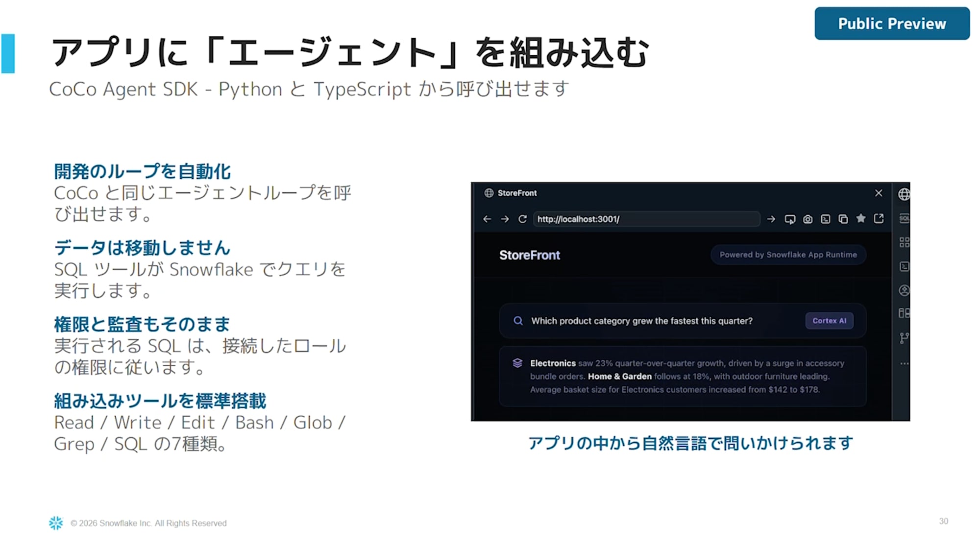Click the panel layout icon in sidebar

(x=905, y=313)
